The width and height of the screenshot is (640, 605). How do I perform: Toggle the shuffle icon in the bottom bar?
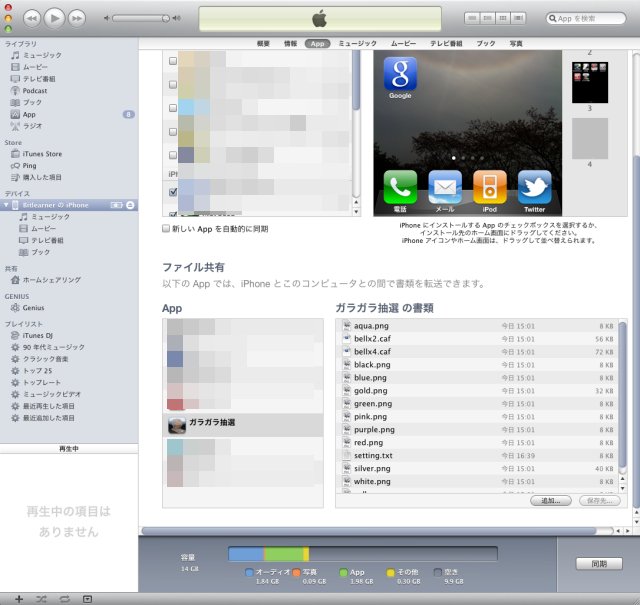click(42, 597)
